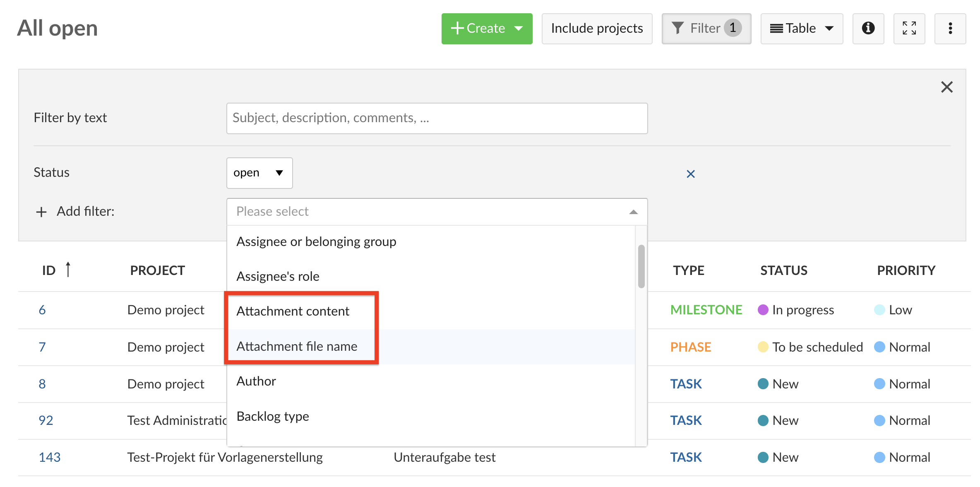
Task: Click the dropdown list scrollbar thumb
Action: (641, 266)
